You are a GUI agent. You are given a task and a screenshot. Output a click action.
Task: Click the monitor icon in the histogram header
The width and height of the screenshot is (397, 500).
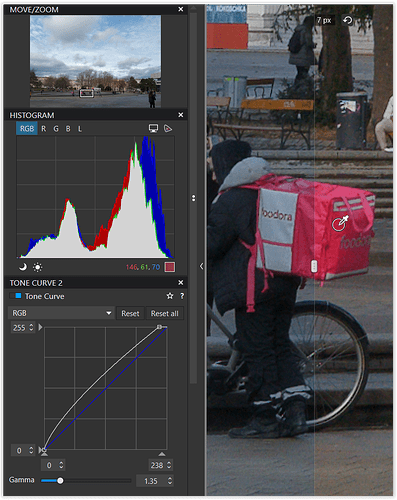tap(153, 128)
